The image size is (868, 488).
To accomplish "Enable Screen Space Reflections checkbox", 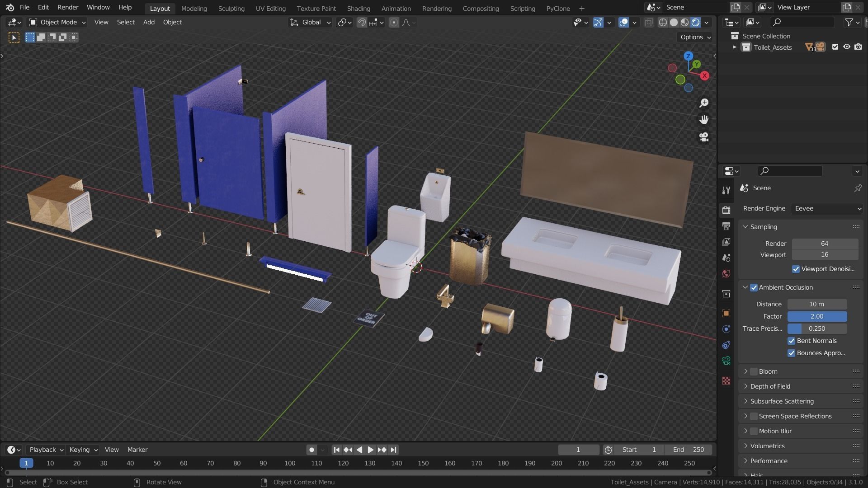I will pyautogui.click(x=754, y=416).
